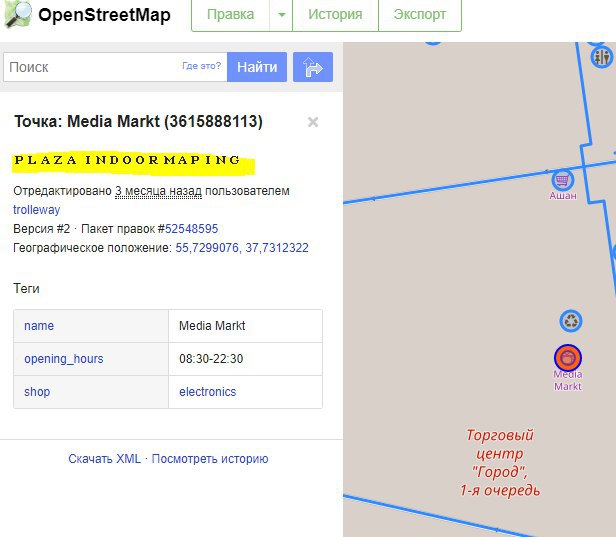The height and width of the screenshot is (537, 616).
Task: Open user trolleway's profile link
Action: 37,210
